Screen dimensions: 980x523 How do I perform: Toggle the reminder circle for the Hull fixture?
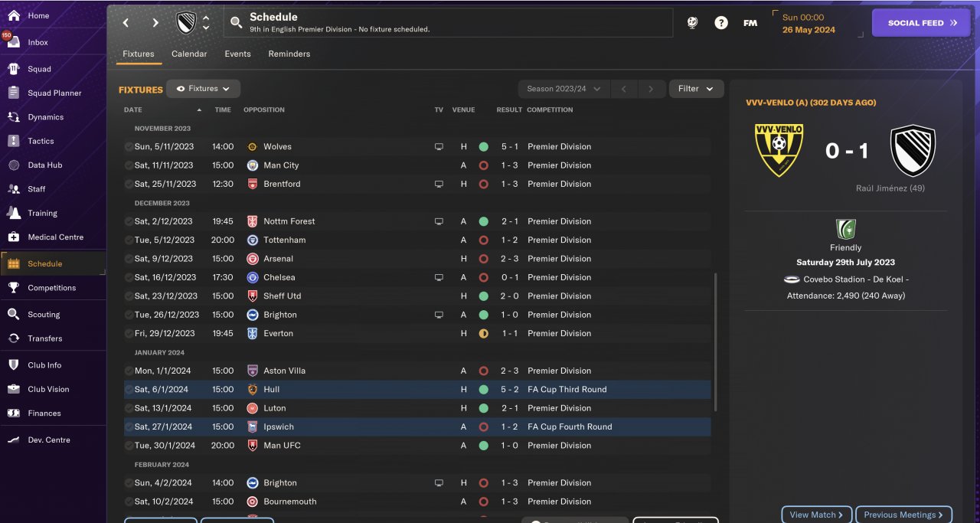(x=129, y=390)
